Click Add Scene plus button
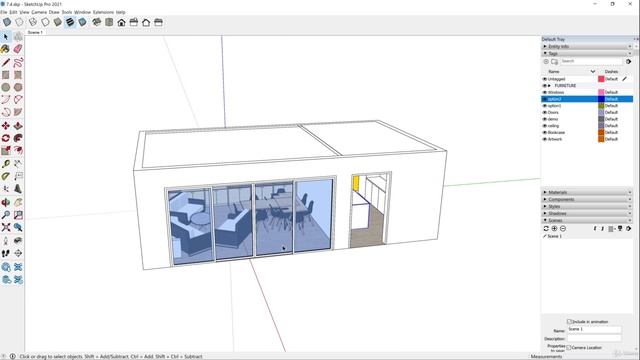The height and width of the screenshot is (360, 640). [554, 229]
